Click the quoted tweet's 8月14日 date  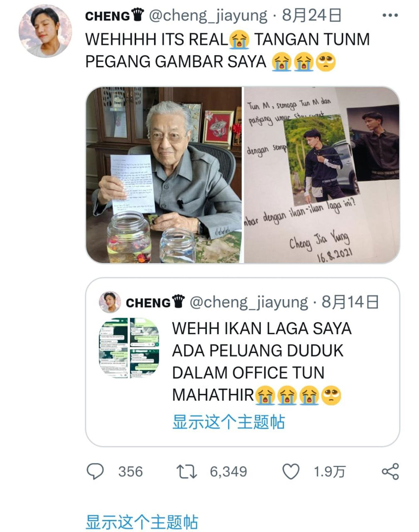click(x=350, y=302)
